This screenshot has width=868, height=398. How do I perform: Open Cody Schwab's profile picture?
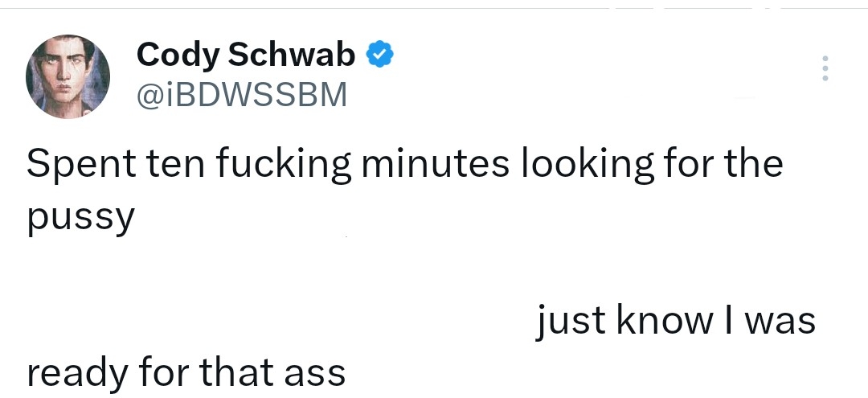point(68,77)
